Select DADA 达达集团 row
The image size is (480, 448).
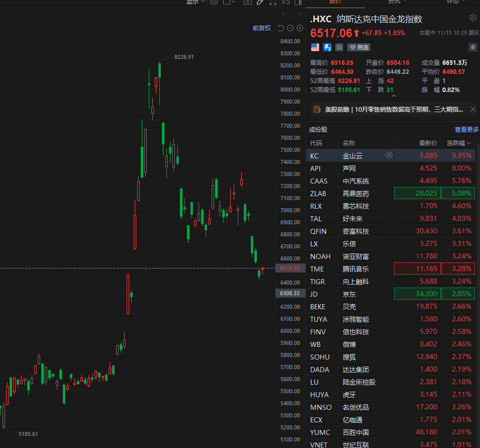pyautogui.click(x=391, y=369)
